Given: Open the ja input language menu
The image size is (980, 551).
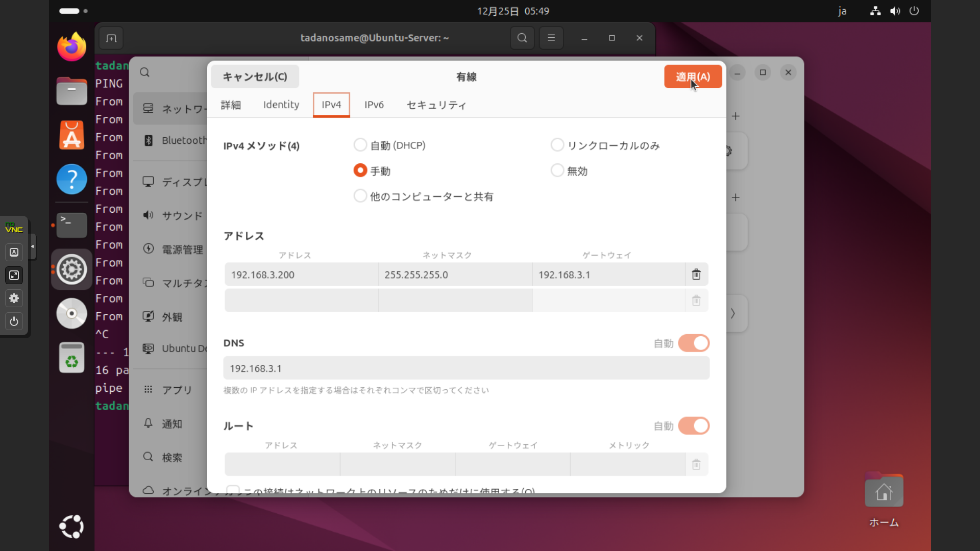Looking at the screenshot, I should [x=842, y=11].
